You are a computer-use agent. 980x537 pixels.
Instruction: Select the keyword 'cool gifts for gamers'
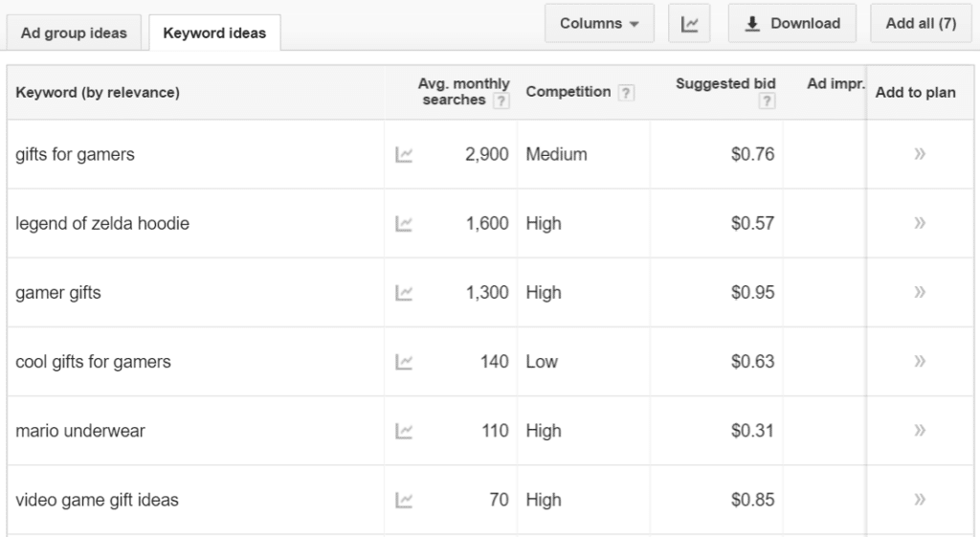(x=93, y=362)
